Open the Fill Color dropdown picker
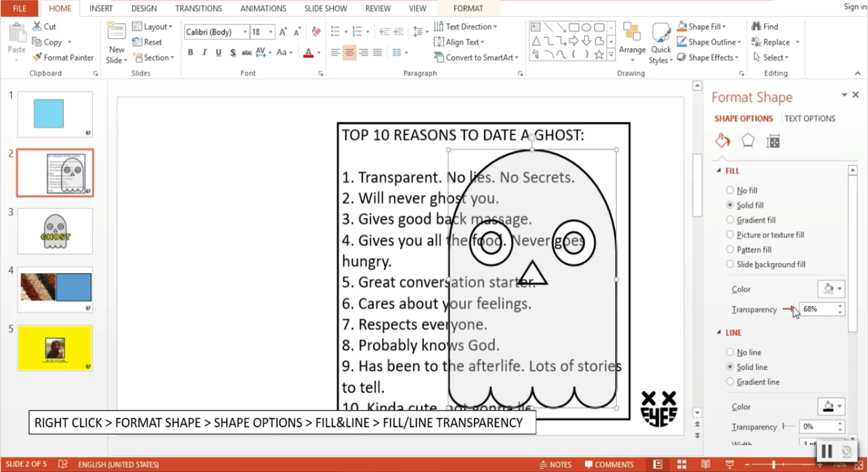 [x=831, y=289]
